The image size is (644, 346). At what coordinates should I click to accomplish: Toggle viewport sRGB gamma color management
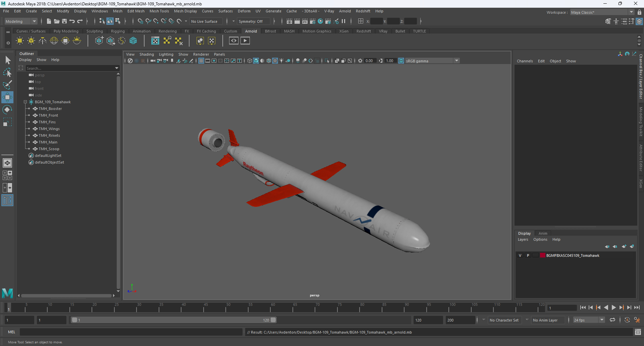point(401,61)
